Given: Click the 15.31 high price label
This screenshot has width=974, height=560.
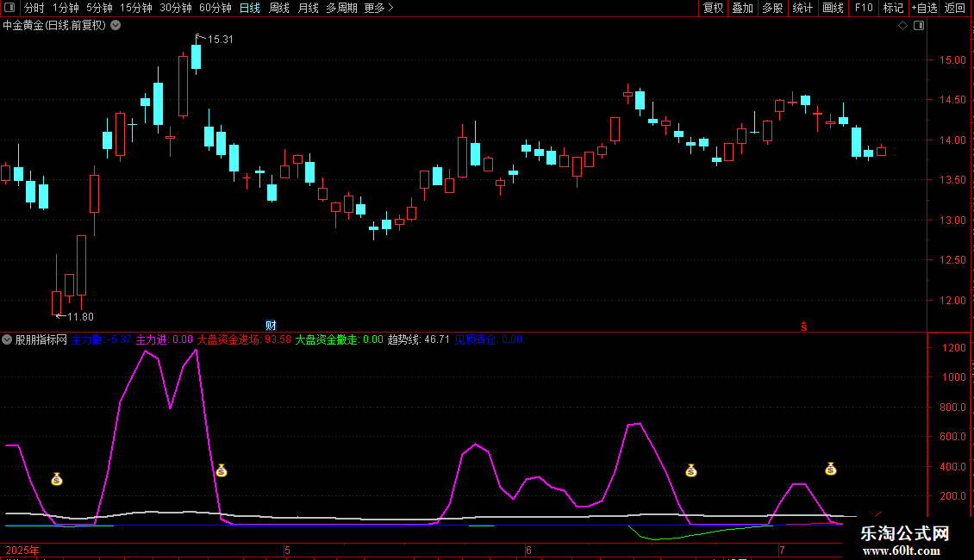Looking at the screenshot, I should (221, 40).
